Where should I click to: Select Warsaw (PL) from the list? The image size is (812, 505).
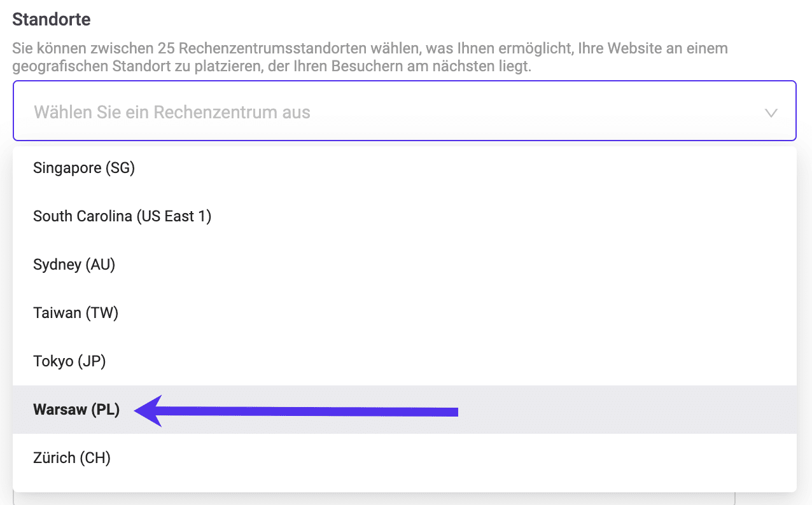(x=76, y=410)
